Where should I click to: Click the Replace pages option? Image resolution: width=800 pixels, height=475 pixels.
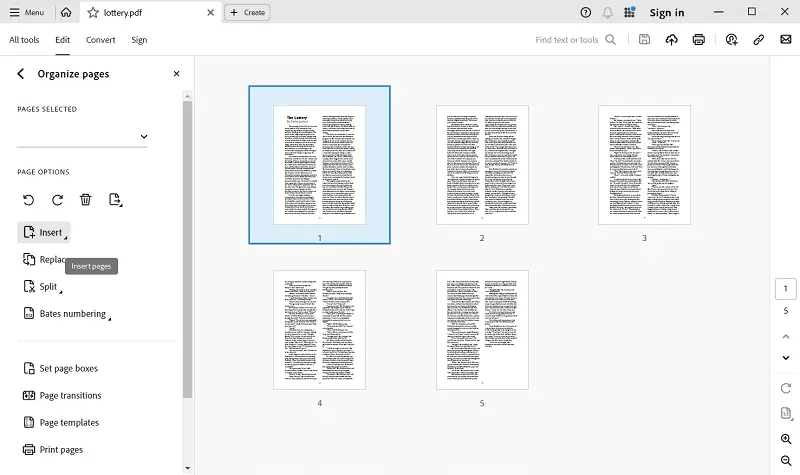coord(44,260)
